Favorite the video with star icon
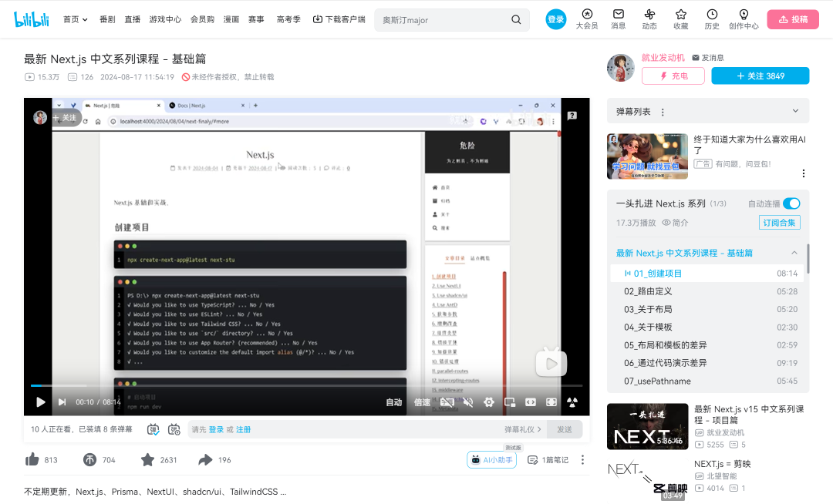This screenshot has height=504, width=833. 147,459
